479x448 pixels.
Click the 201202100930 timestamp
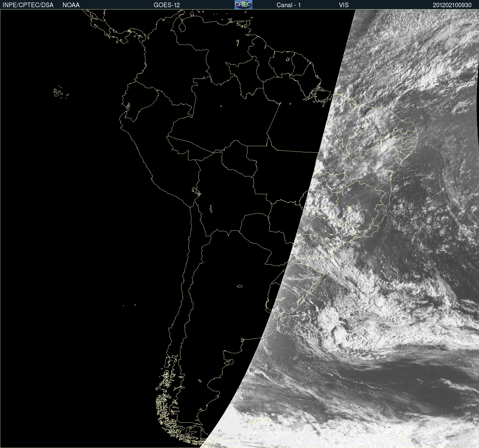452,5
